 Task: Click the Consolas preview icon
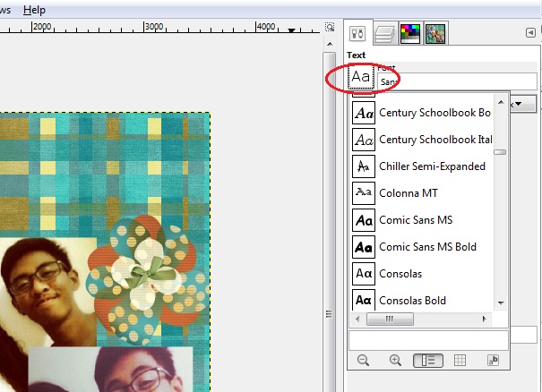pyautogui.click(x=364, y=274)
